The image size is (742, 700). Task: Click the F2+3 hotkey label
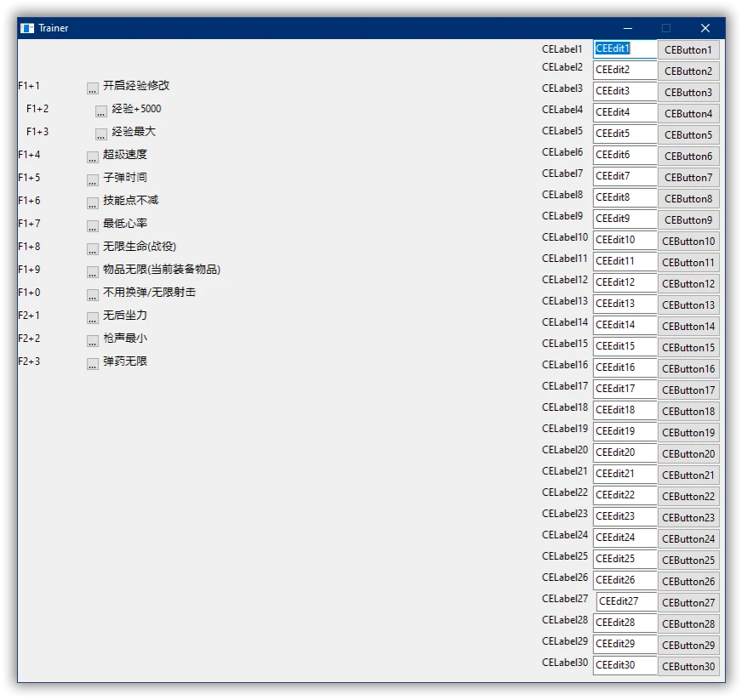[x=29, y=361]
